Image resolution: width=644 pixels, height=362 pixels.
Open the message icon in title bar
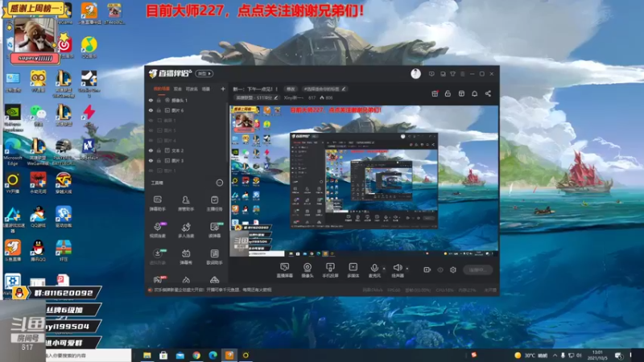pos(431,74)
